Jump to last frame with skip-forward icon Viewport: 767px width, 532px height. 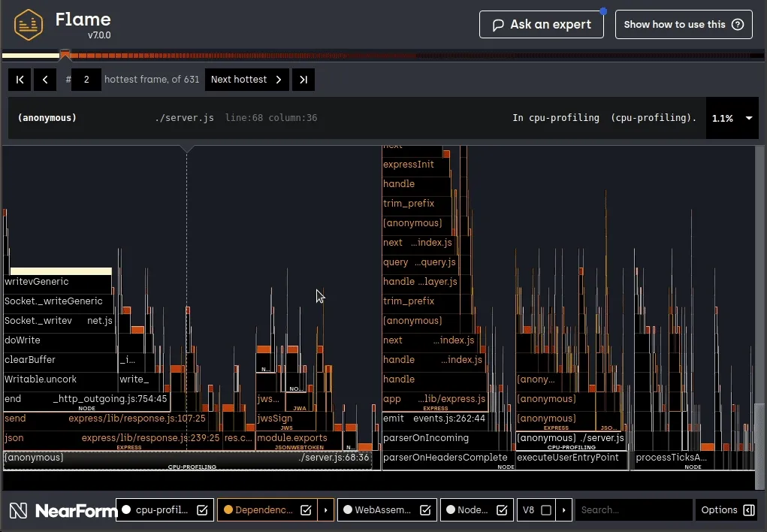[x=303, y=79]
